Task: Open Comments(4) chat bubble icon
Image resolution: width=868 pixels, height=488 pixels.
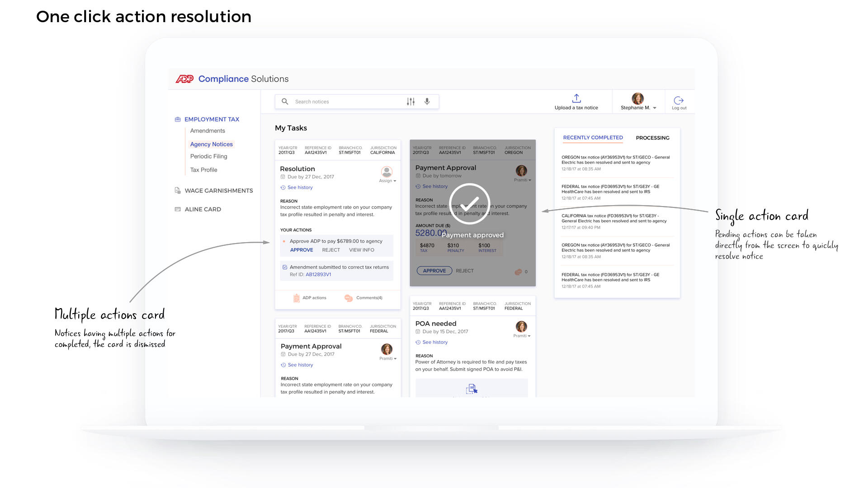Action: click(x=349, y=298)
